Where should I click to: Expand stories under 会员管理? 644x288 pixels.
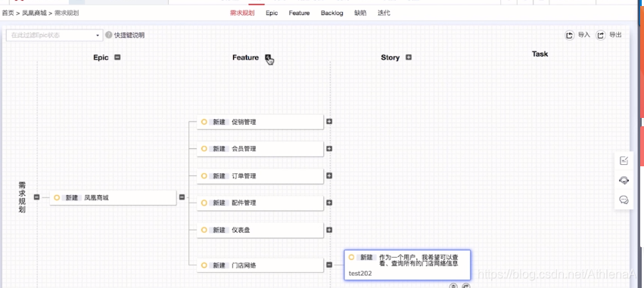coord(329,149)
